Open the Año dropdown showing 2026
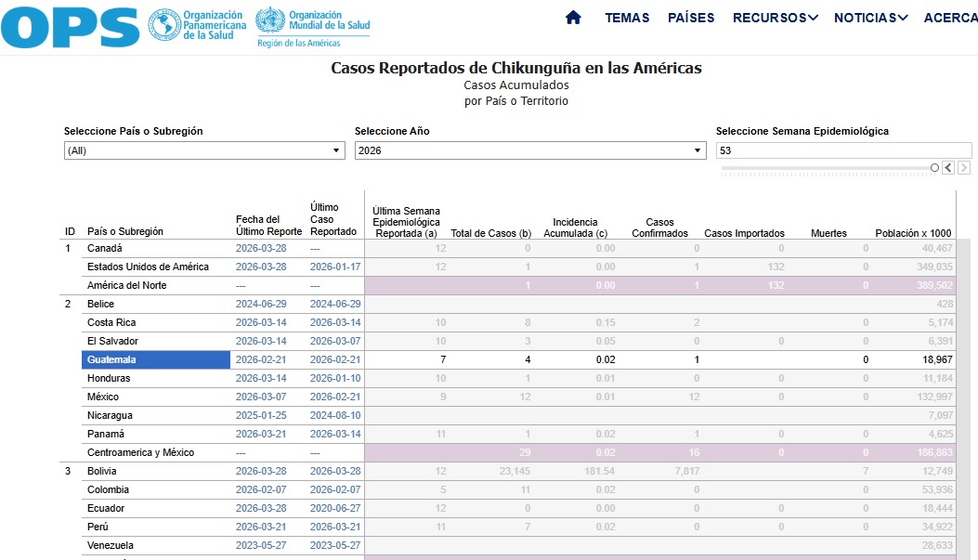Image resolution: width=978 pixels, height=560 pixels. [x=529, y=150]
